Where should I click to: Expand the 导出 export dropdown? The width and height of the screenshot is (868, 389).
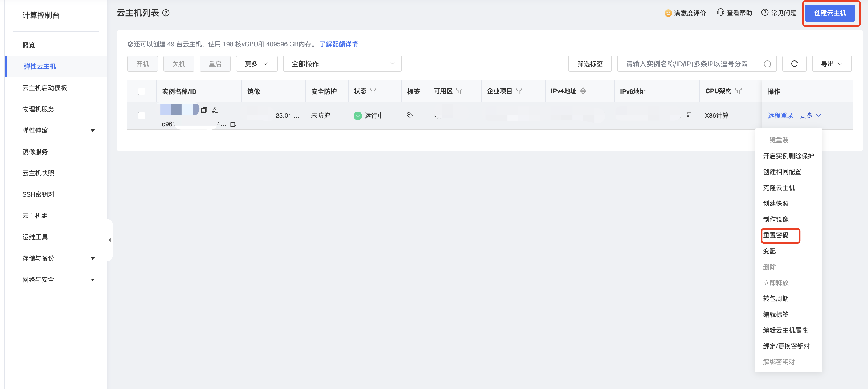click(831, 64)
